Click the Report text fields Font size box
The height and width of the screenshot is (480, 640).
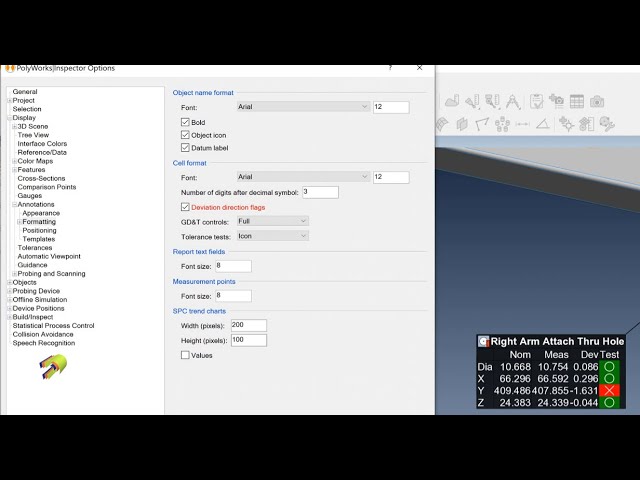tap(233, 266)
